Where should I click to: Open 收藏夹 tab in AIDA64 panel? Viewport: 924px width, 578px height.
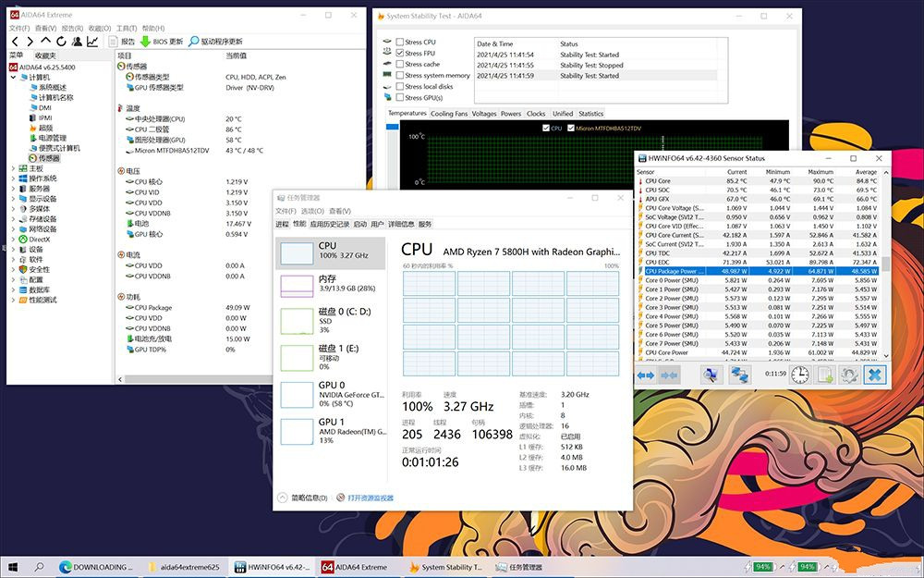click(44, 55)
